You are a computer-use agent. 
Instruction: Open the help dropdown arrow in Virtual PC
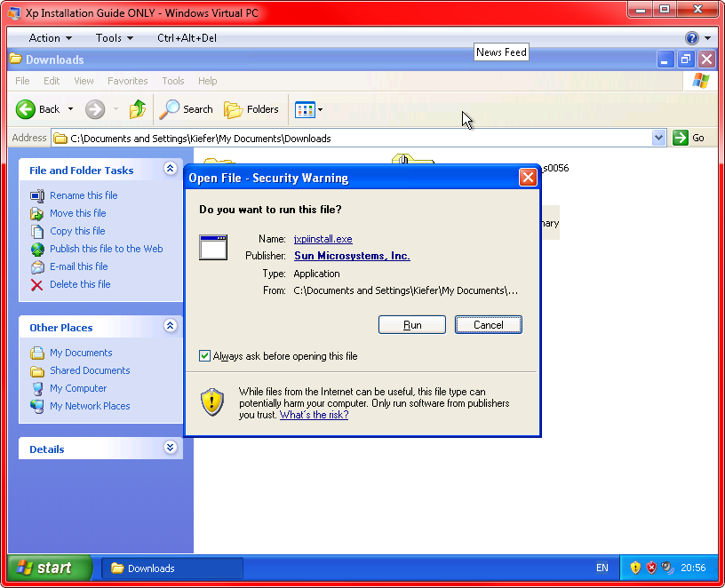707,38
